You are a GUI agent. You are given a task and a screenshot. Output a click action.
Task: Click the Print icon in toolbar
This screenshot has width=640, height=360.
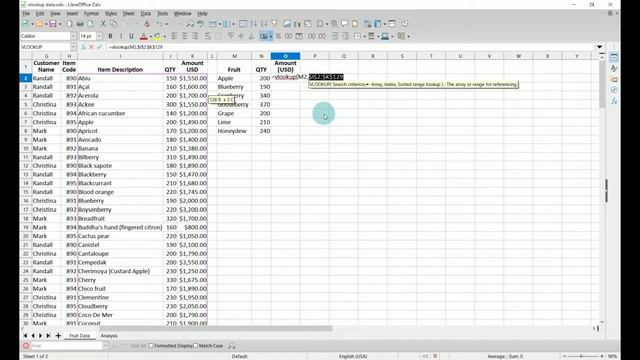tap(80, 24)
